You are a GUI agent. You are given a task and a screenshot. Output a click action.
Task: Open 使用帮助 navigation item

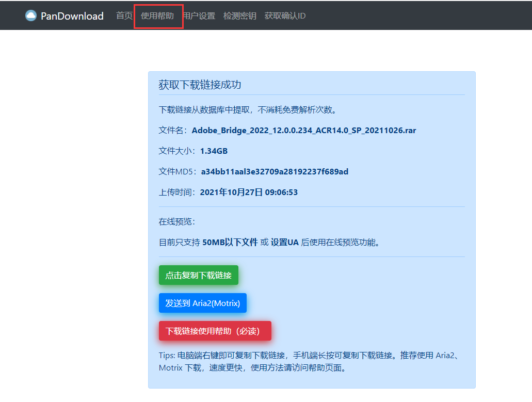(x=157, y=16)
